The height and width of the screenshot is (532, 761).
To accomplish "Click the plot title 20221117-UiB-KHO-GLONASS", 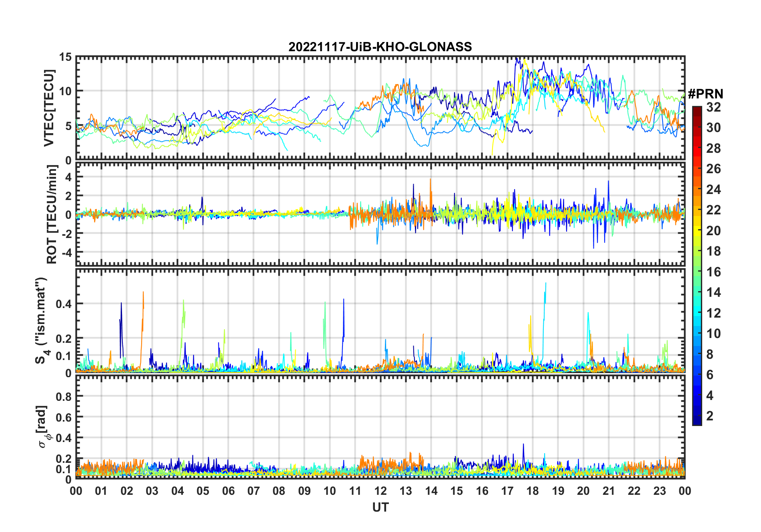I will click(380, 47).
